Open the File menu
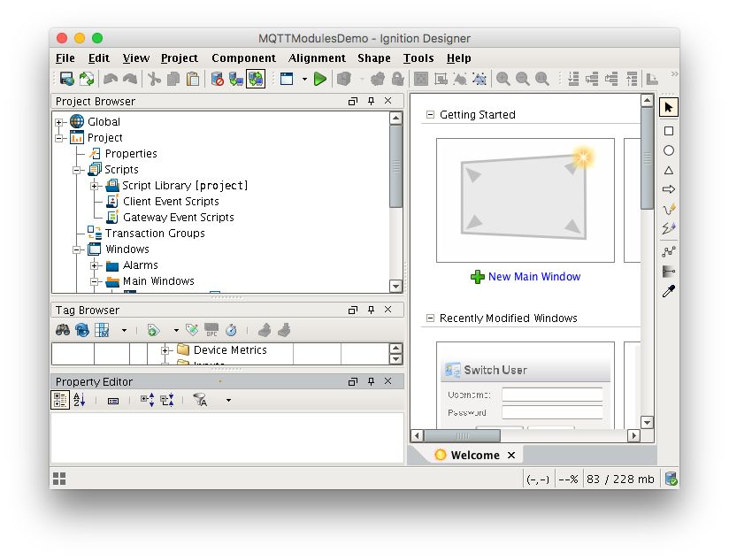Screen dimensions: 729x560 65,58
